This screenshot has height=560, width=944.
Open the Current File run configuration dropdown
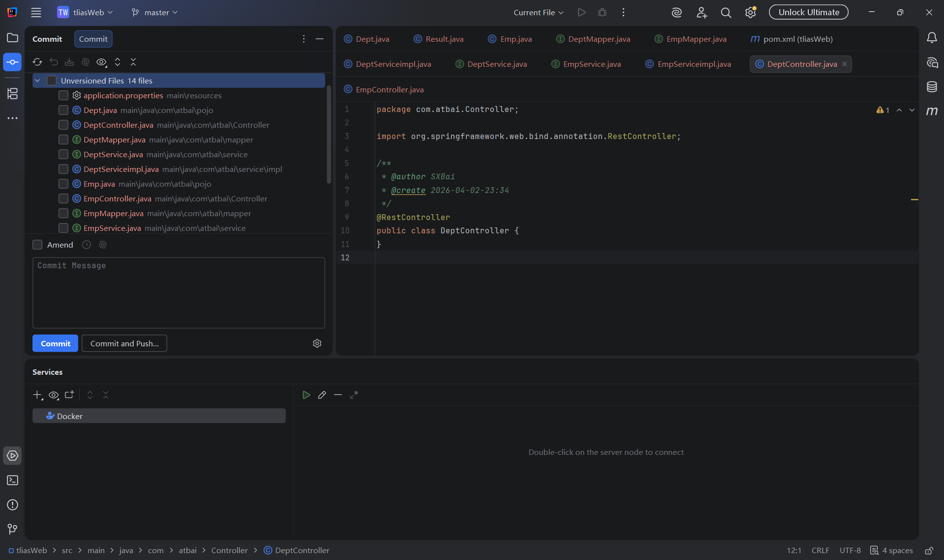point(538,12)
